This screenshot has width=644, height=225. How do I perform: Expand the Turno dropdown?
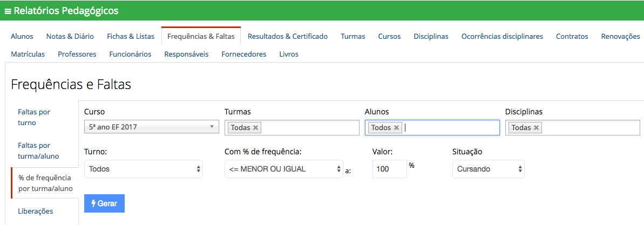[x=144, y=169]
